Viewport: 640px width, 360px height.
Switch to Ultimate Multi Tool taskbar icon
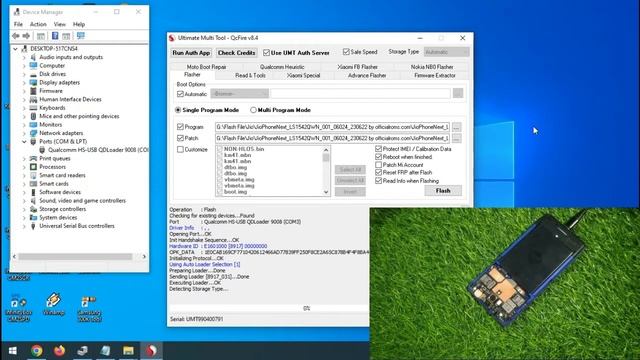151,351
